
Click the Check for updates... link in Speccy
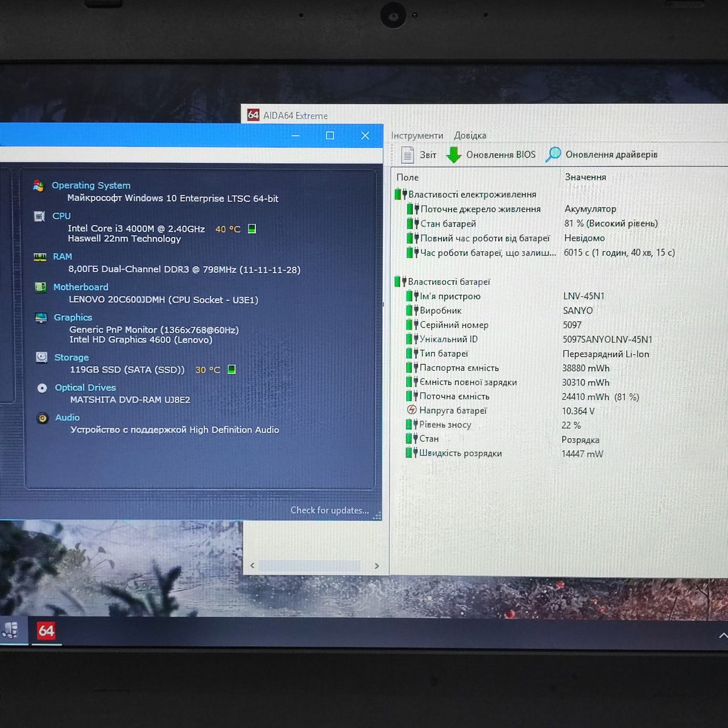pyautogui.click(x=330, y=510)
